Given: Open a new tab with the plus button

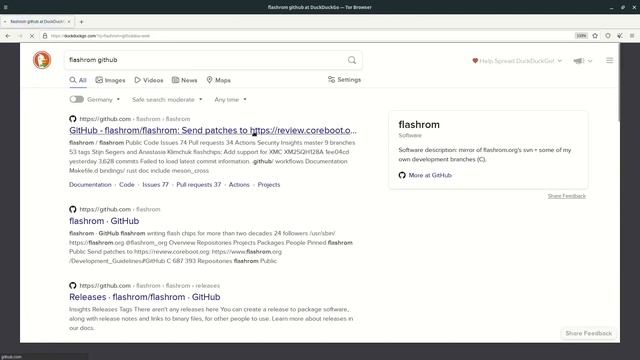Looking at the screenshot, I should coord(81,22).
